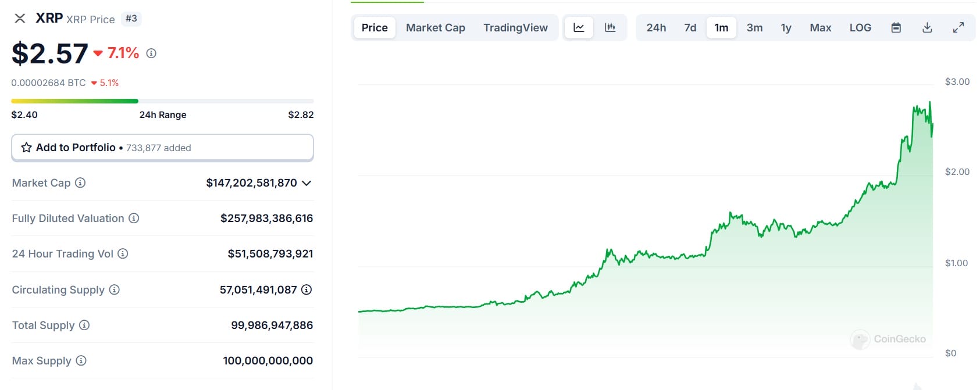Click the 24h Range label
980x390 pixels.
tap(163, 115)
